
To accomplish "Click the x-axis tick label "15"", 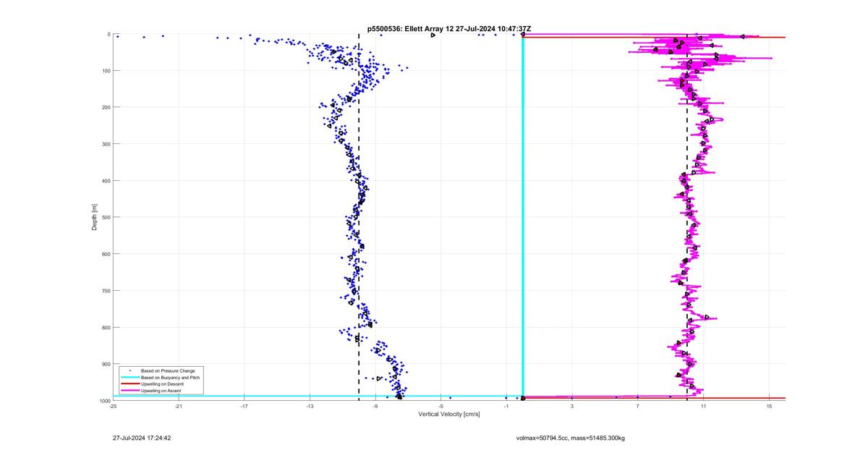I will (769, 407).
